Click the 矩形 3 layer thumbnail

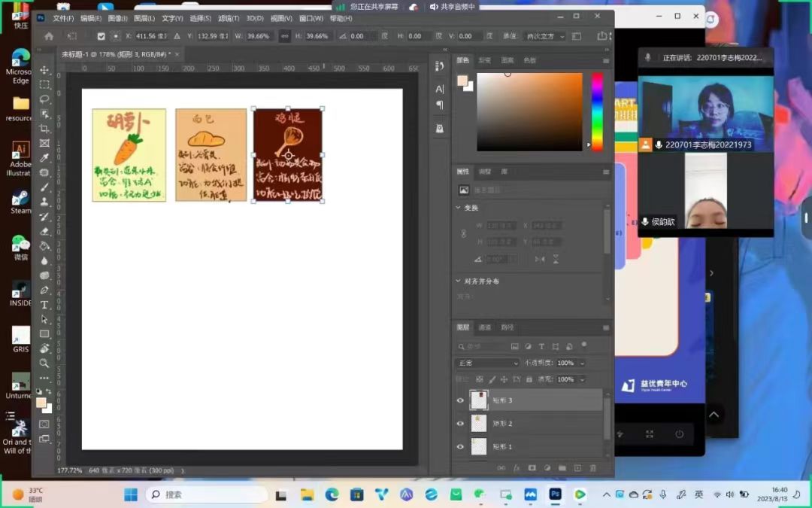(x=479, y=400)
